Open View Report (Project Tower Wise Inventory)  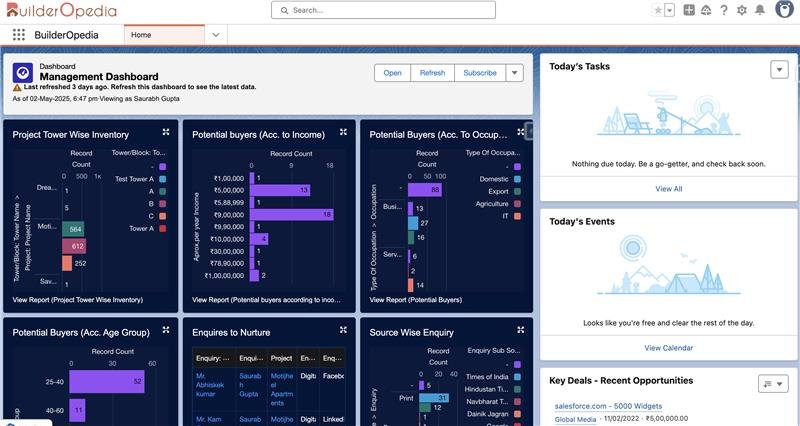click(78, 300)
